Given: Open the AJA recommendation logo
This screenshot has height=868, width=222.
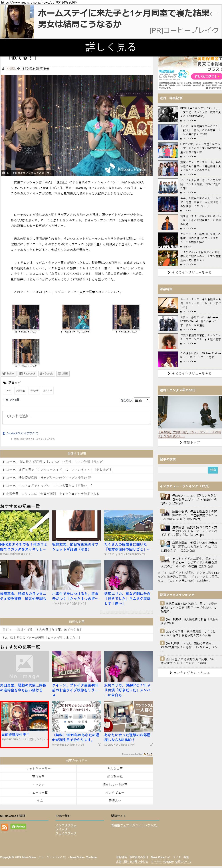Looking at the screenshot, I should pos(148,754).
